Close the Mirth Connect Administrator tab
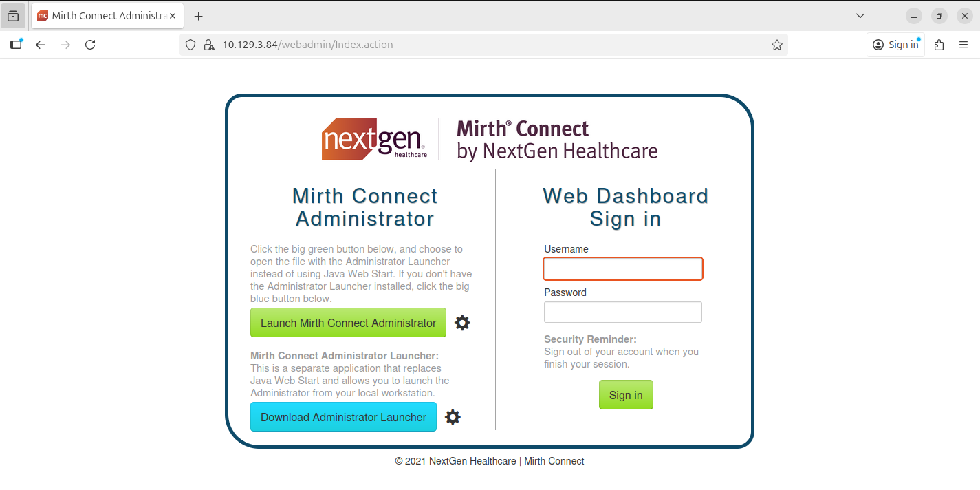 click(x=173, y=16)
